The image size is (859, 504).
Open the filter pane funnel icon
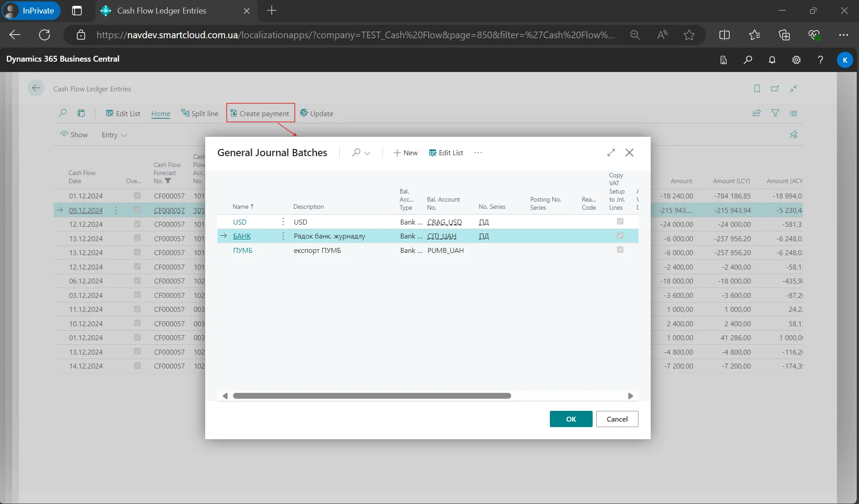775,113
